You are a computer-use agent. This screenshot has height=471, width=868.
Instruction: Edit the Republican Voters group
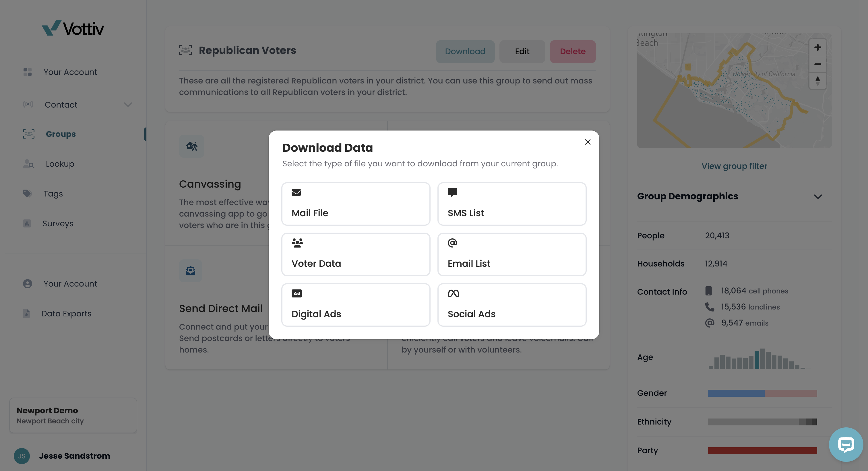[522, 52]
